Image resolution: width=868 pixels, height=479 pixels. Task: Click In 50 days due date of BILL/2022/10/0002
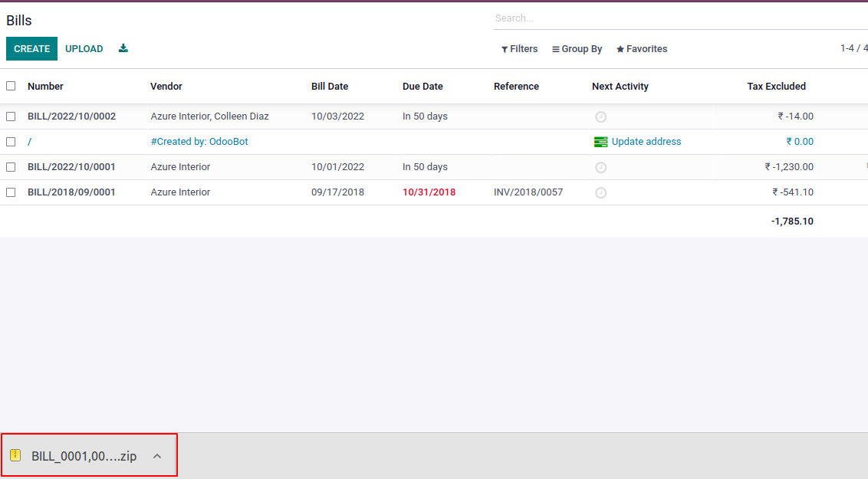425,116
